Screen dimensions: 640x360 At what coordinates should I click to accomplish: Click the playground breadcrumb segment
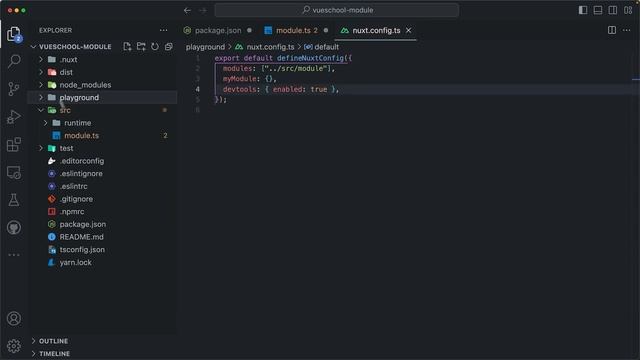(x=205, y=47)
